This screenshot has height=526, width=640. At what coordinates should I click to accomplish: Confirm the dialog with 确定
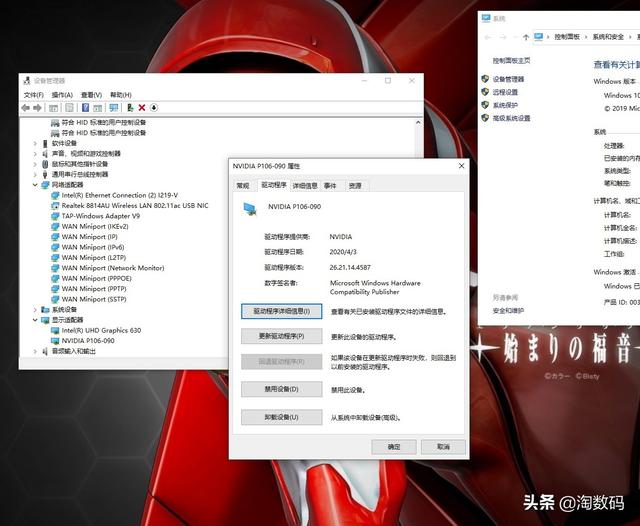coord(394,447)
